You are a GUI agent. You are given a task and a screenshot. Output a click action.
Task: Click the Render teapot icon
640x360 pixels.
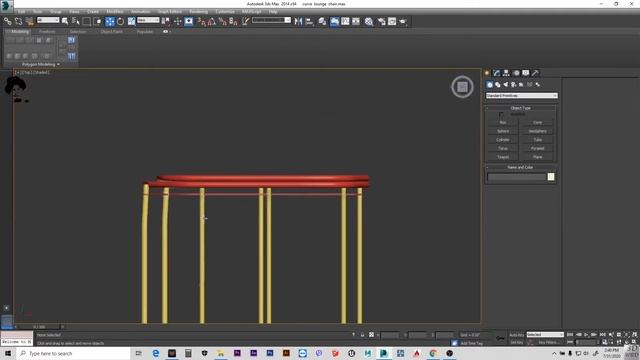403,21
